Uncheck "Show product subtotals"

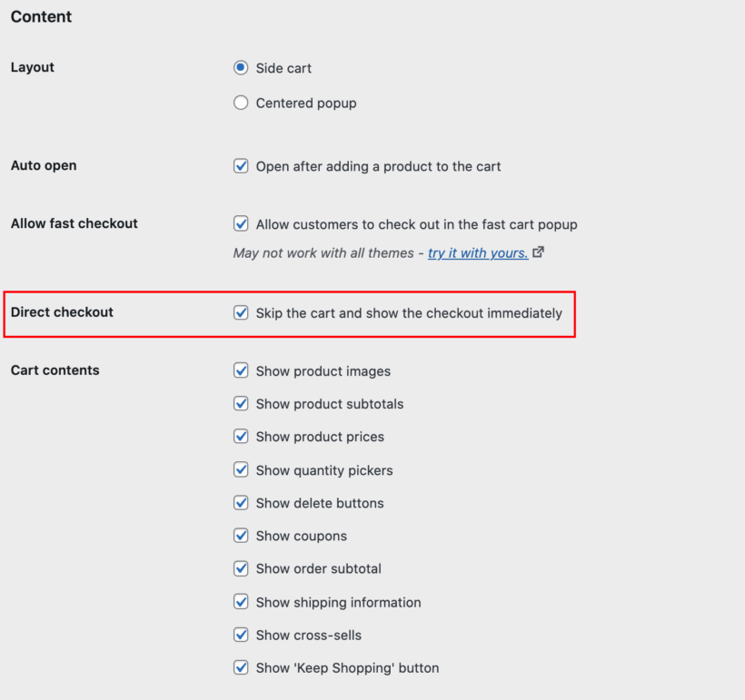click(x=241, y=403)
